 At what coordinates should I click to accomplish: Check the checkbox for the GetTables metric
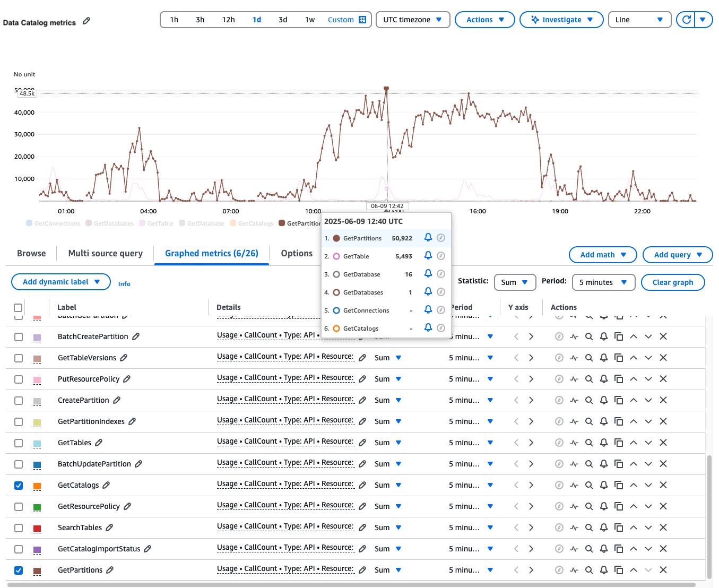(19, 443)
